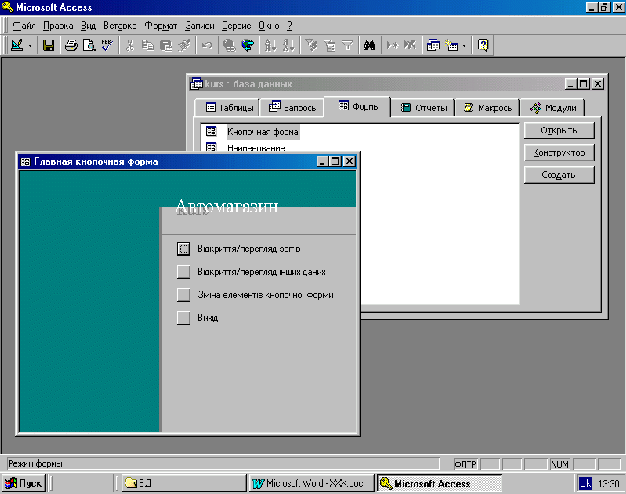Click the Microsoft Access taskbar button
Image resolution: width=626 pixels, height=494 pixels.
[440, 483]
